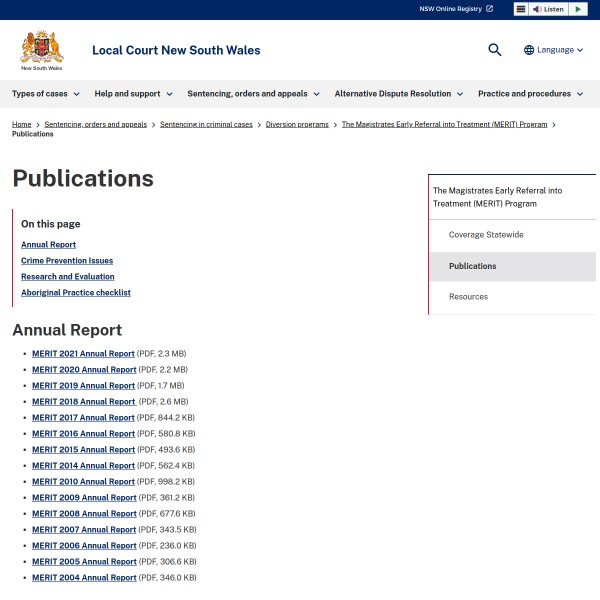The image size is (600, 600).
Task: Click the globe icon beside Language
Action: tap(529, 50)
